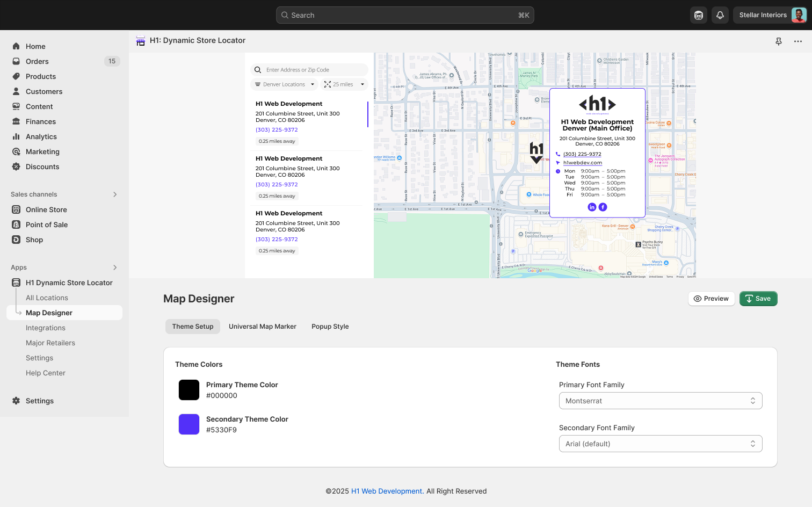Click the Orders inbox icon
812x507 pixels.
(16, 61)
